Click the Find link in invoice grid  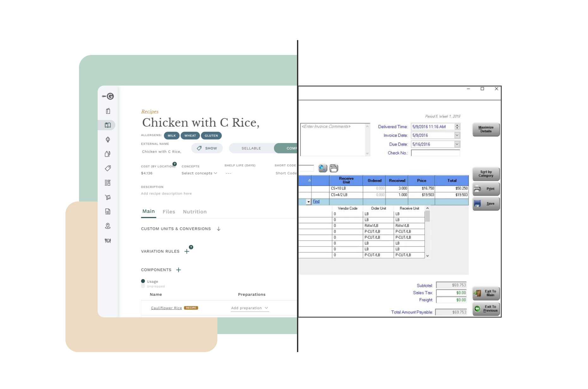[316, 201]
